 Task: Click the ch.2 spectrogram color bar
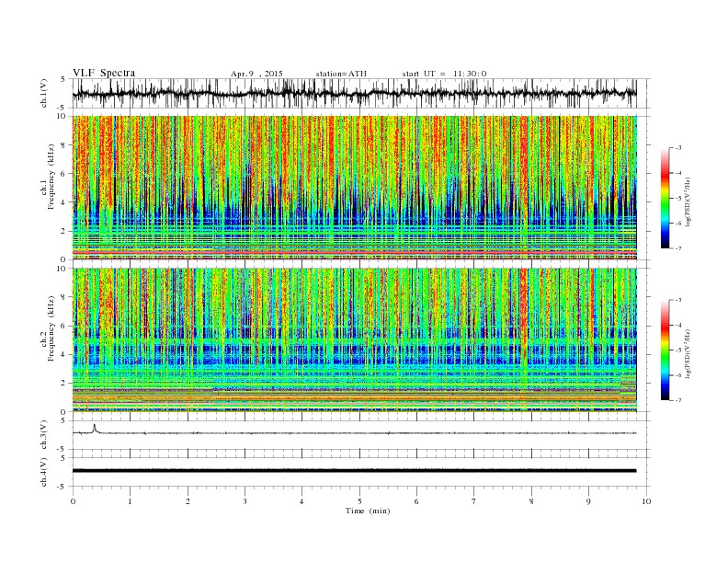pyautogui.click(x=665, y=350)
